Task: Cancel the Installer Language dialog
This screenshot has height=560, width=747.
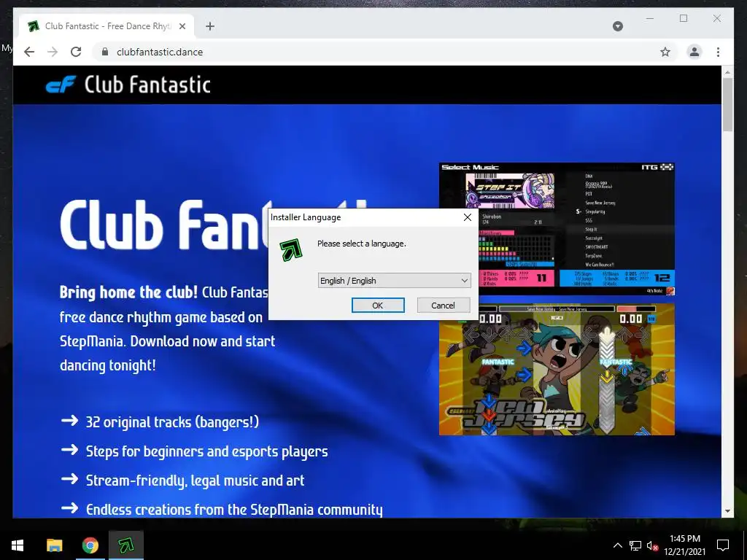Action: point(443,306)
